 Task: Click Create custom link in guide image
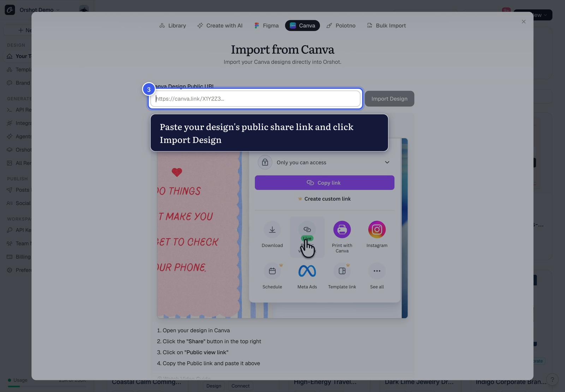[325, 199]
